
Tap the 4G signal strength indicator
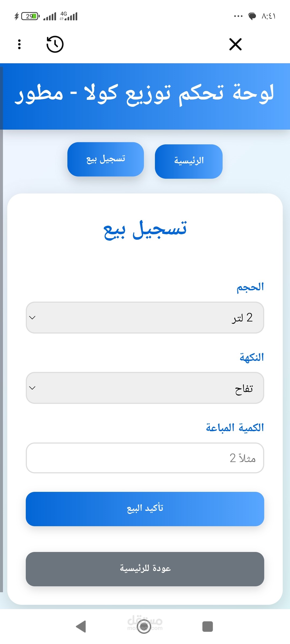tap(69, 16)
